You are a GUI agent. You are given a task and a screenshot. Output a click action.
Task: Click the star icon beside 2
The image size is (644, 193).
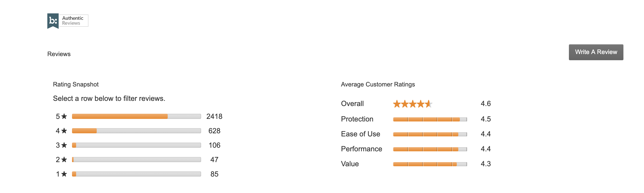(64, 160)
